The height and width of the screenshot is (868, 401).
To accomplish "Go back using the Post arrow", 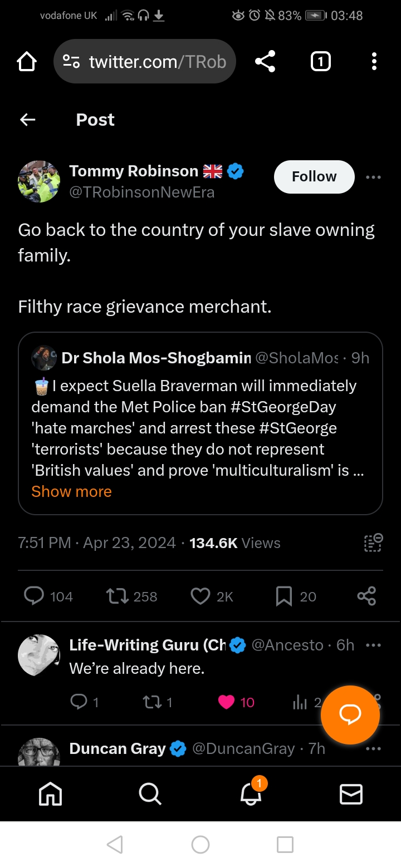I will tap(27, 120).
